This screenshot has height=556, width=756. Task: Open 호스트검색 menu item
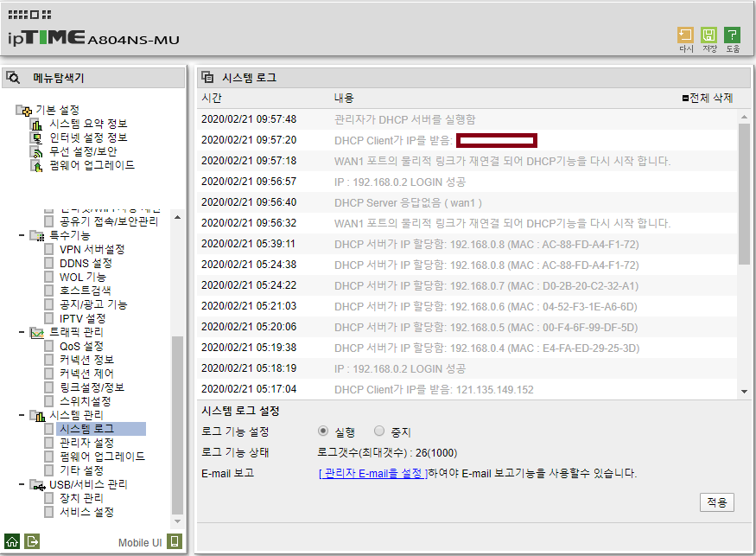point(86,291)
